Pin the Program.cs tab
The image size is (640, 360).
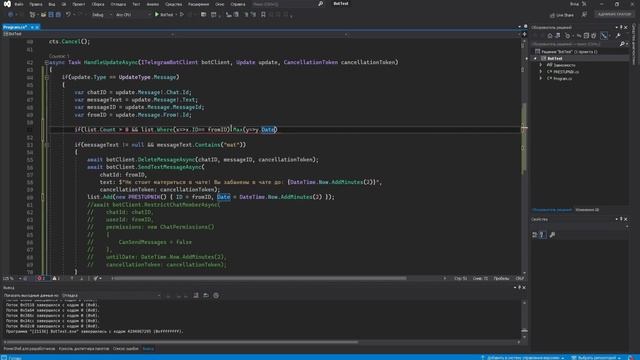point(32,27)
